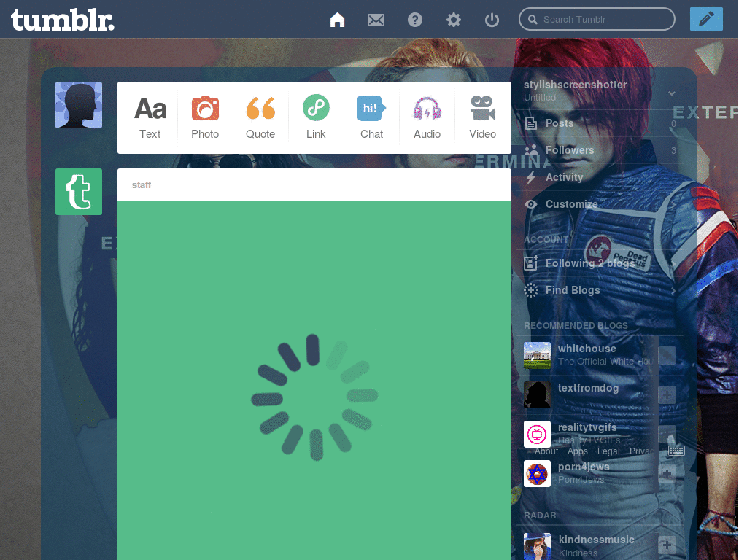Image resolution: width=747 pixels, height=560 pixels.
Task: Create a new Chat post
Action: [371, 117]
